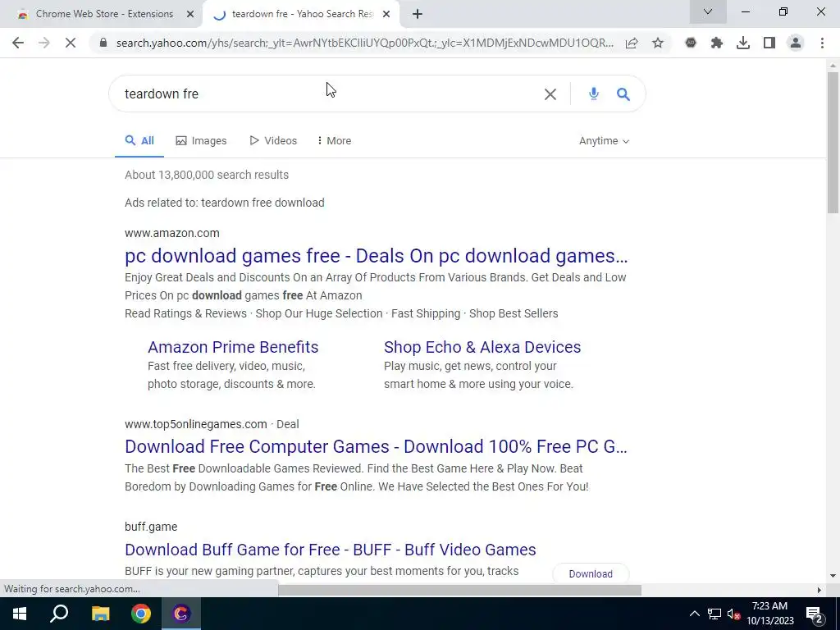The image size is (840, 630).
Task: Open a new browser tab
Action: coord(418,14)
